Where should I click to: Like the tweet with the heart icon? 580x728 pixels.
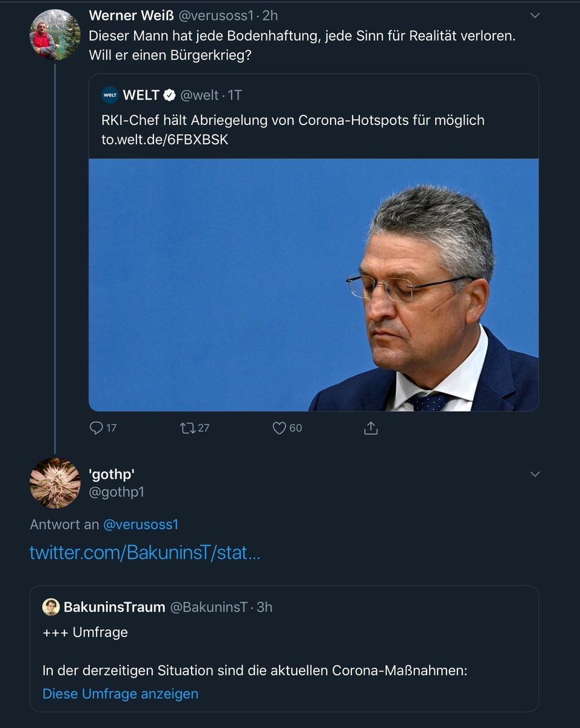click(279, 428)
